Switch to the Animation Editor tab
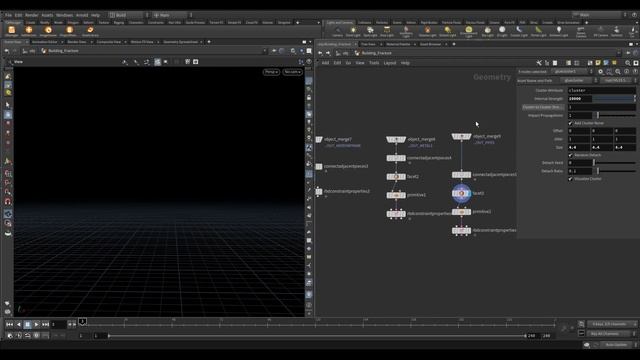This screenshot has height=360, width=640. [44, 42]
